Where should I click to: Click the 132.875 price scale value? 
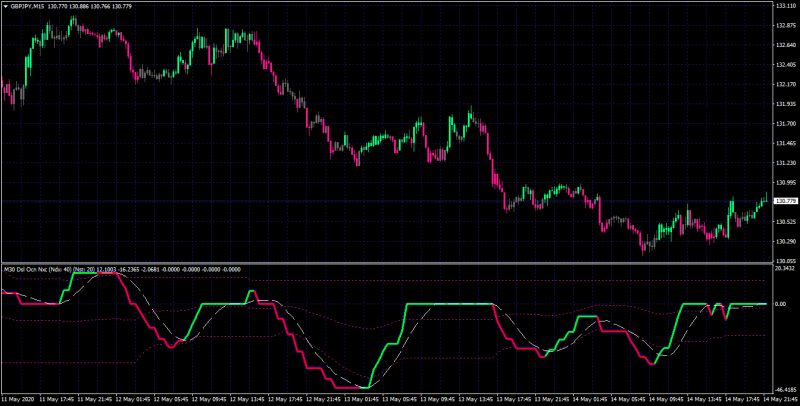(786, 26)
